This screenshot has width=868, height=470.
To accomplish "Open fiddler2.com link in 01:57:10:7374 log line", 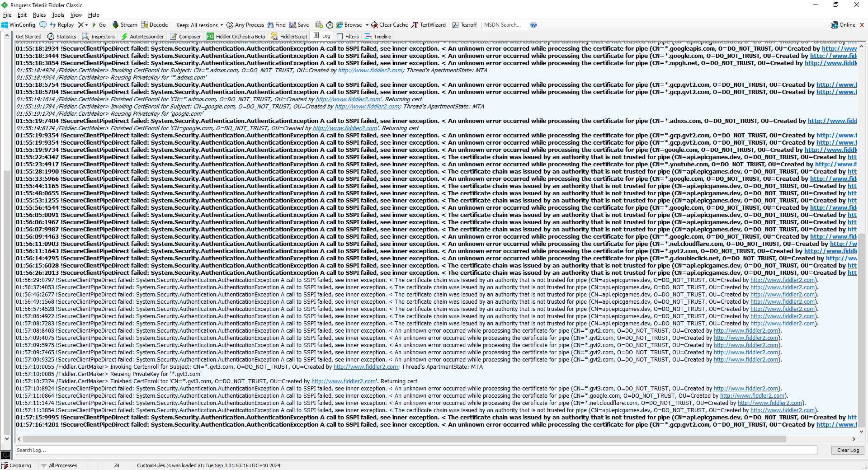I will click(x=344, y=381).
